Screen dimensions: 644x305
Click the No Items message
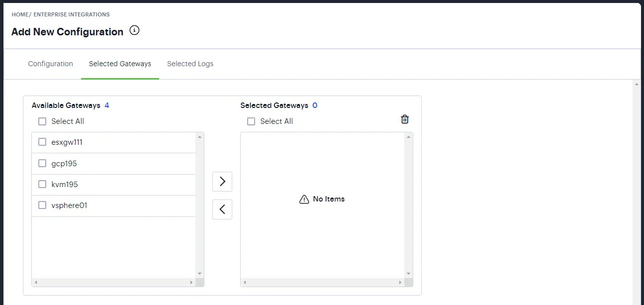click(322, 199)
